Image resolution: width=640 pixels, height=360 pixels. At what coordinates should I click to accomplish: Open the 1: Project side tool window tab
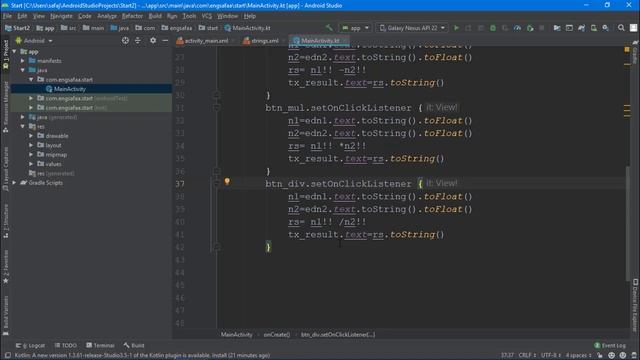click(x=6, y=55)
